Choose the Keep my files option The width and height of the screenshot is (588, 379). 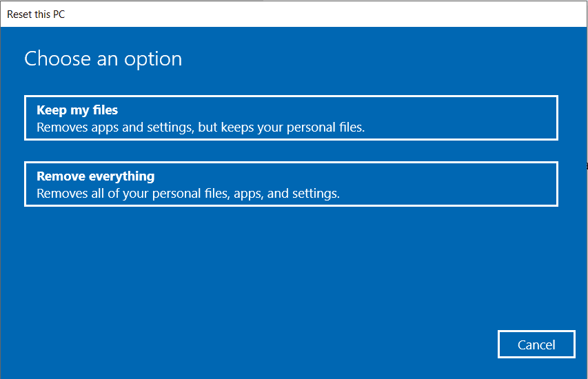coord(290,118)
